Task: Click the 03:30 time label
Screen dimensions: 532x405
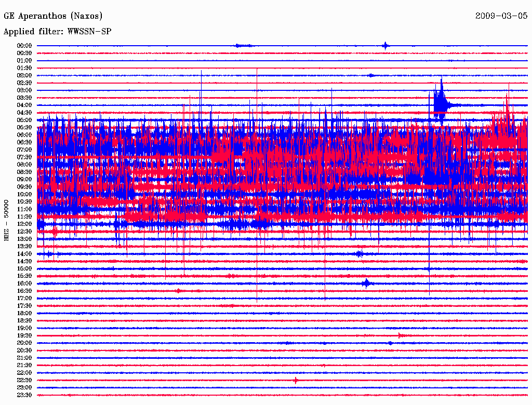Action: click(x=24, y=98)
